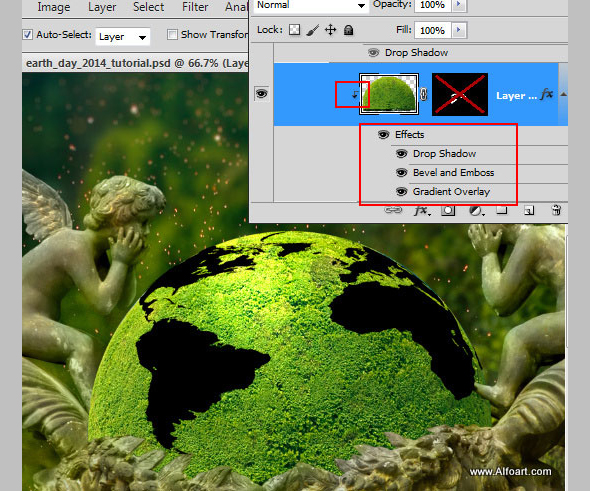Open the Normal blend mode dropdown
The image size is (590, 491).
[x=311, y=5]
